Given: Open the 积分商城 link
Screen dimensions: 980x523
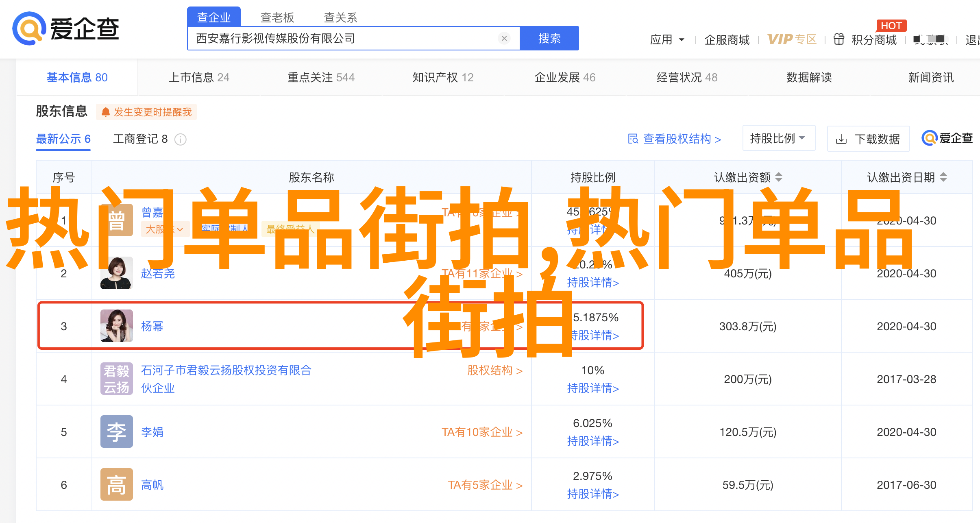Looking at the screenshot, I should pos(874,39).
